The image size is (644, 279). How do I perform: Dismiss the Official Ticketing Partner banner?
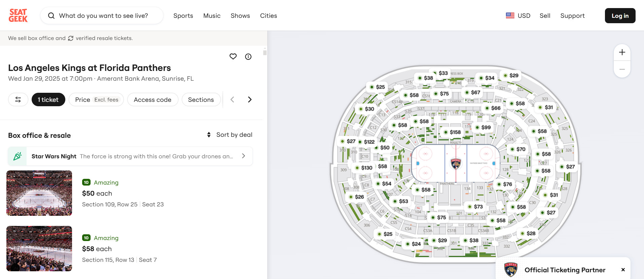click(x=623, y=270)
